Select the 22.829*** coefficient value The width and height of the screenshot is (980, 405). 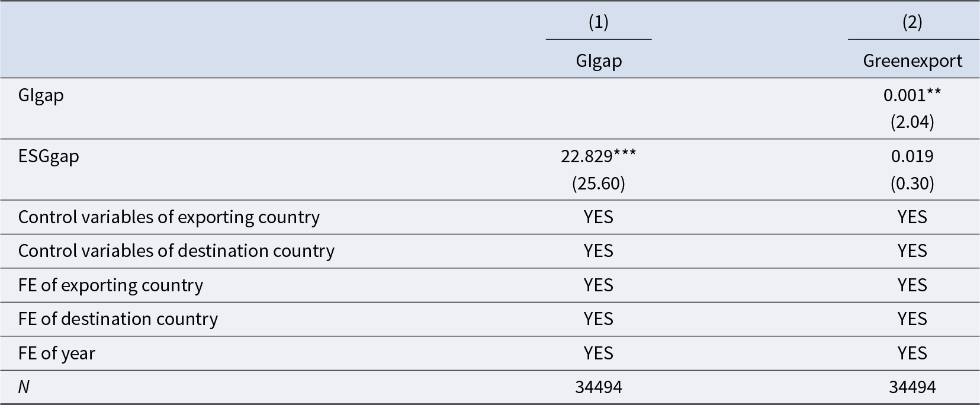pyautogui.click(x=598, y=156)
